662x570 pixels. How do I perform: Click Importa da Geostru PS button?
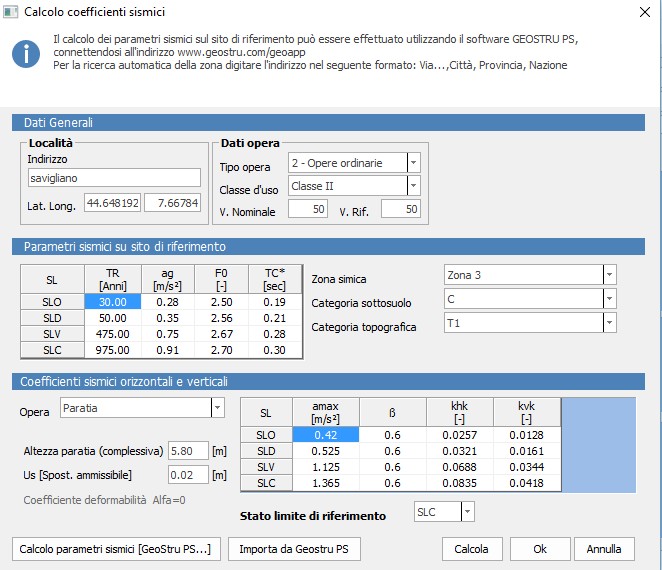[295, 549]
